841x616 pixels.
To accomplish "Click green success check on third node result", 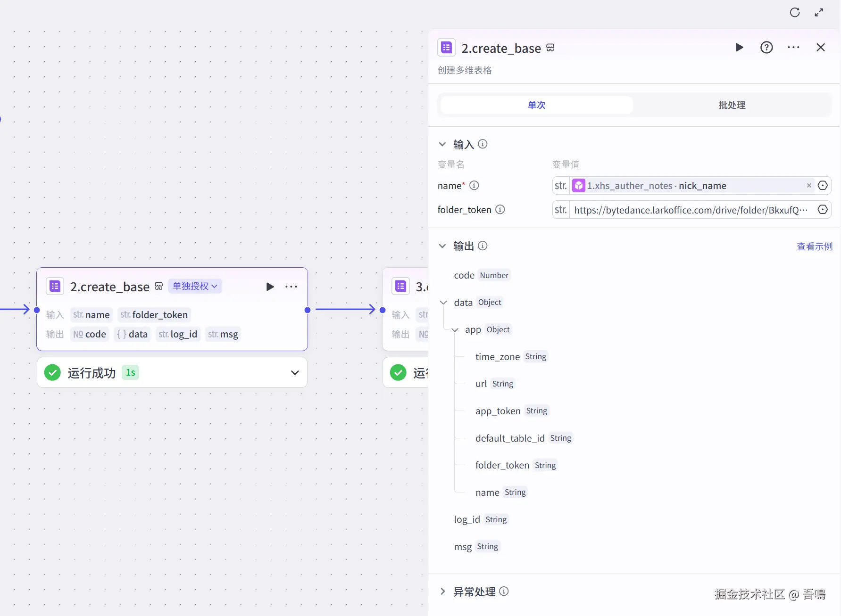I will pyautogui.click(x=398, y=372).
